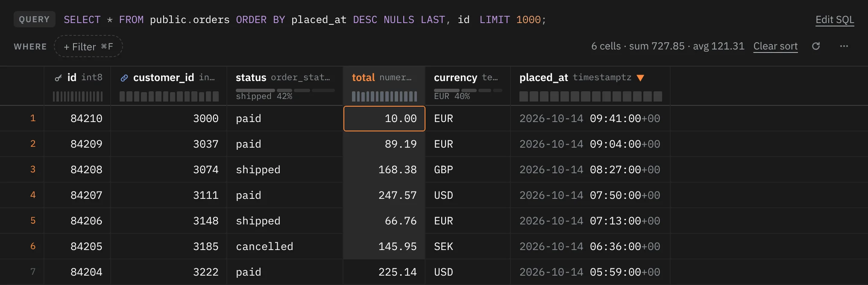This screenshot has width=868, height=285.
Task: Click the refresh query icon
Action: [816, 46]
